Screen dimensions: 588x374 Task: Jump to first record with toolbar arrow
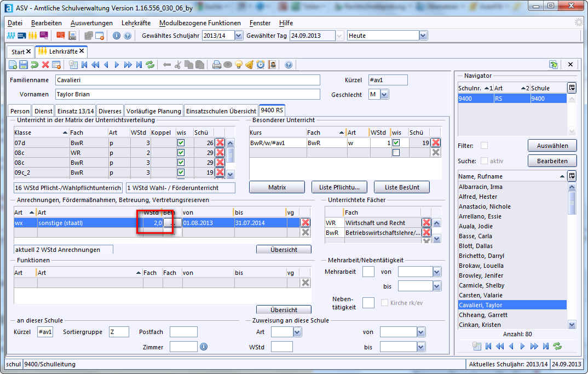84,65
